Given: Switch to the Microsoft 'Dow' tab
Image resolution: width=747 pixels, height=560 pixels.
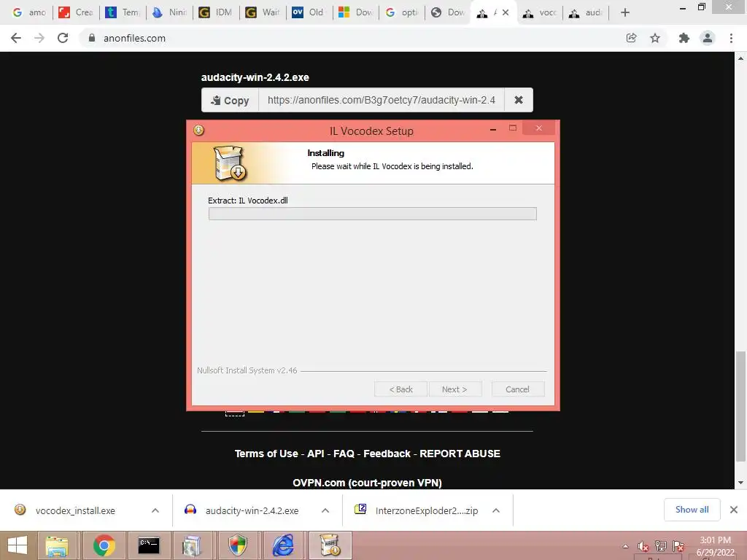Looking at the screenshot, I should pyautogui.click(x=356, y=12).
